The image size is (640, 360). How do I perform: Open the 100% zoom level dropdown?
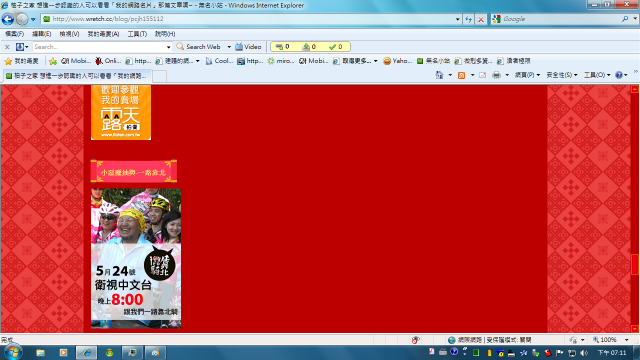point(627,340)
